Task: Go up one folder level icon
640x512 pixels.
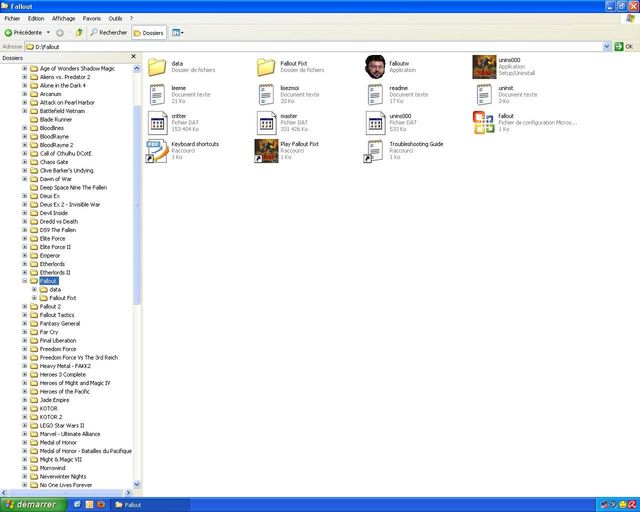Action: [79, 33]
